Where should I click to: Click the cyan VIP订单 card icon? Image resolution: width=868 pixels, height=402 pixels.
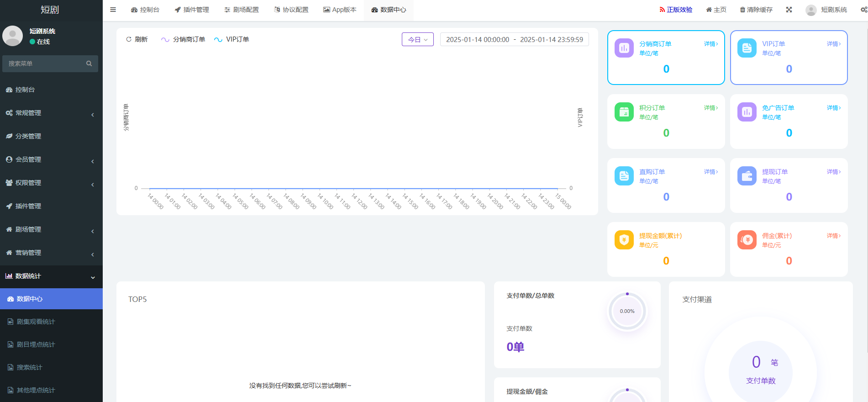coord(747,48)
